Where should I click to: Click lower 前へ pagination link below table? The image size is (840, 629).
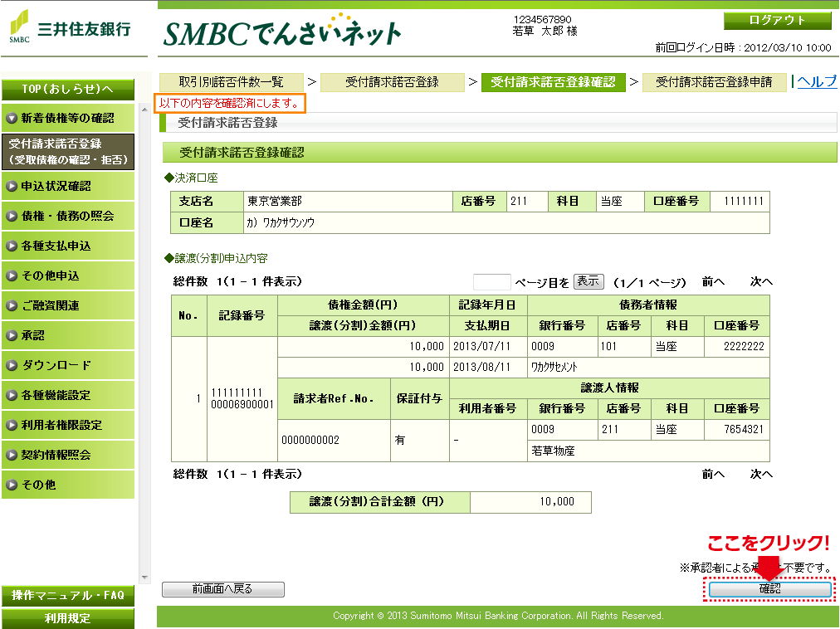pyautogui.click(x=714, y=474)
